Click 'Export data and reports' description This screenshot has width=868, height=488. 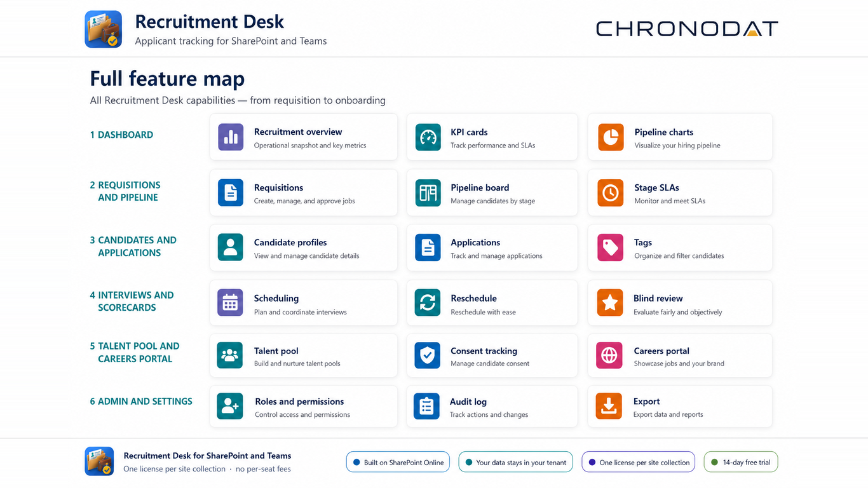click(668, 415)
